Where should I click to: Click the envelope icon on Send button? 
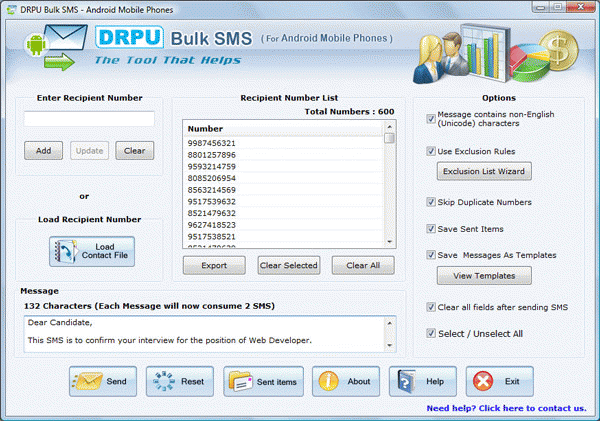[x=87, y=381]
